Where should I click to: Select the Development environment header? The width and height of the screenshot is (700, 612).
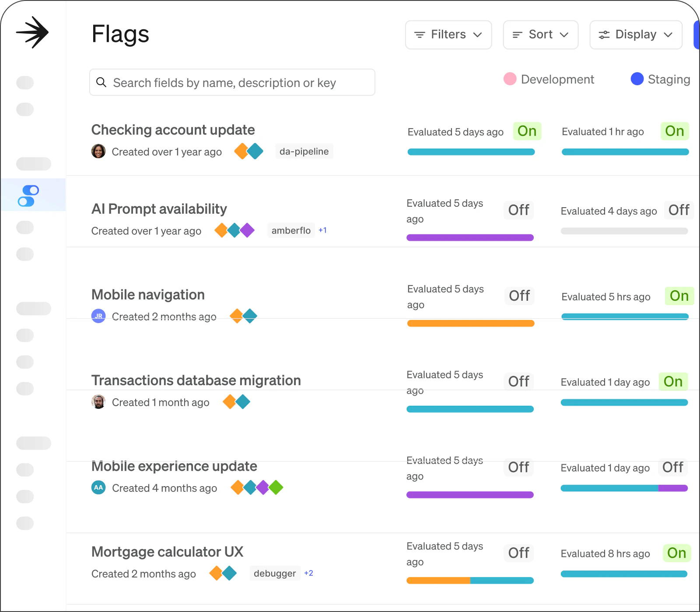[x=549, y=79]
